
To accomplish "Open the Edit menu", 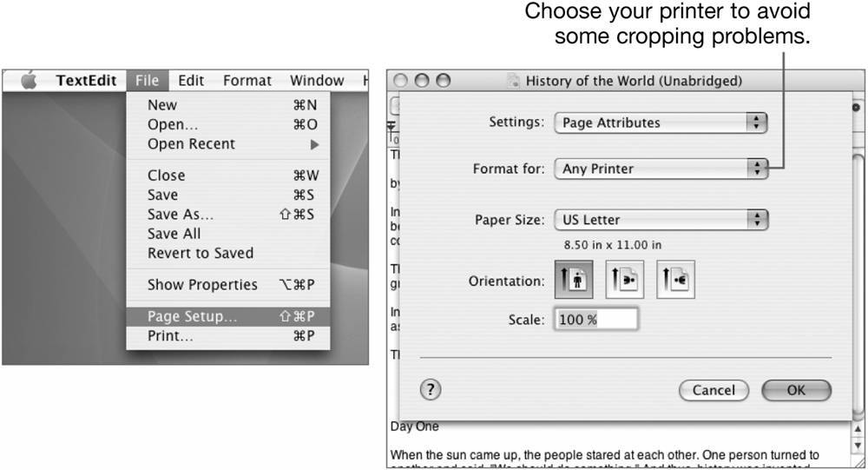I will [x=191, y=81].
